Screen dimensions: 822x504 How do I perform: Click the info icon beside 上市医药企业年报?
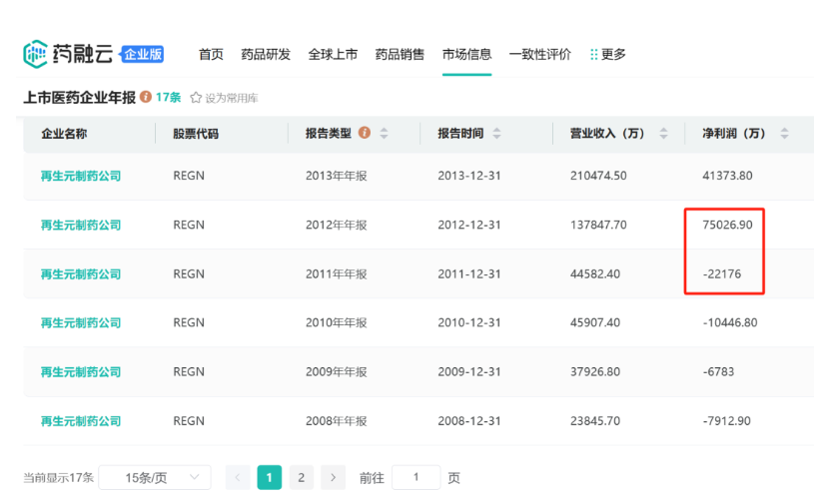click(146, 97)
